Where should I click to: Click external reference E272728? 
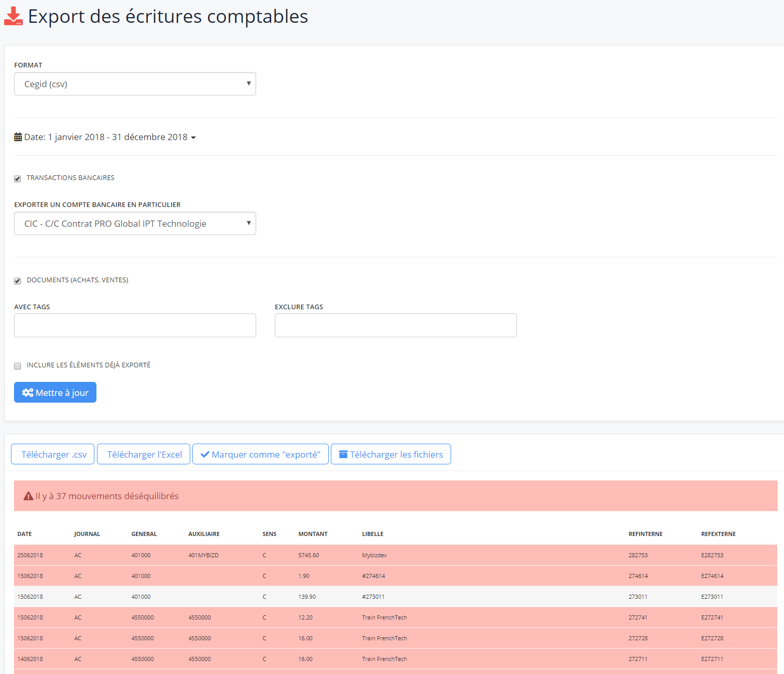712,638
